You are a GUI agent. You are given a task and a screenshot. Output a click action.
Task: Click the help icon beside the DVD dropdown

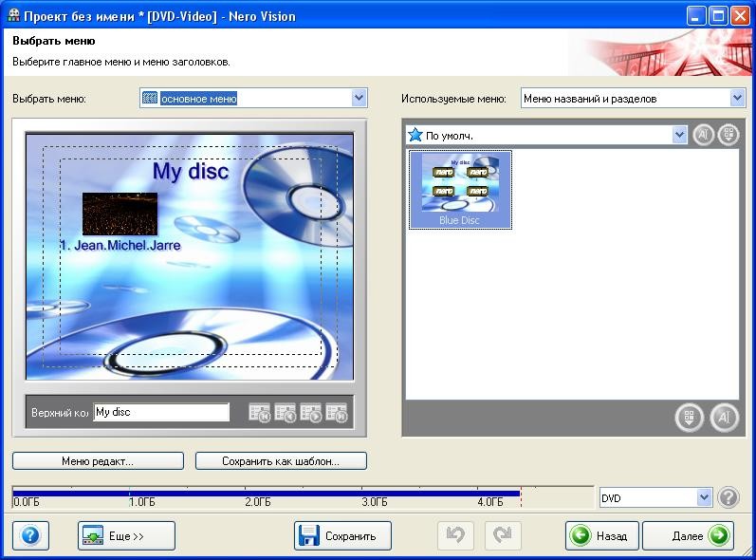(x=728, y=497)
